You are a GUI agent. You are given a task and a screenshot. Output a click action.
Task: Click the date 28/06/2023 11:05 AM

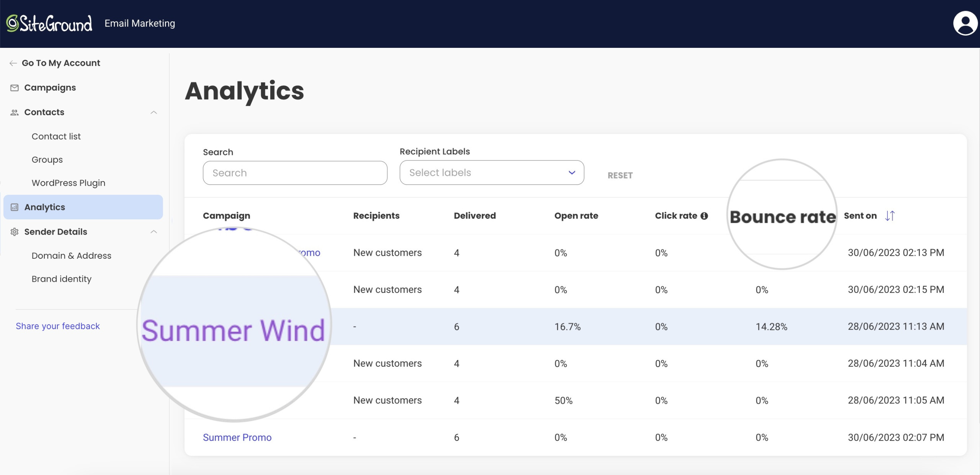[x=896, y=400]
